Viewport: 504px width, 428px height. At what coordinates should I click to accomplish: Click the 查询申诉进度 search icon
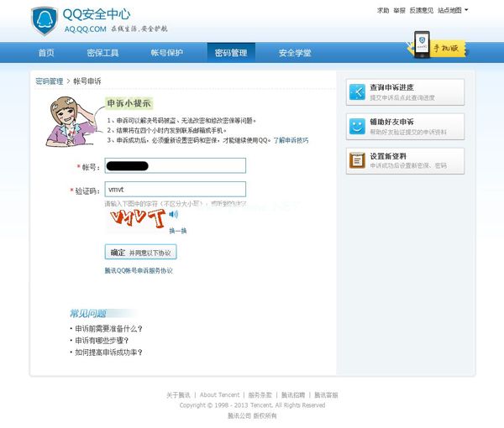coord(357,92)
